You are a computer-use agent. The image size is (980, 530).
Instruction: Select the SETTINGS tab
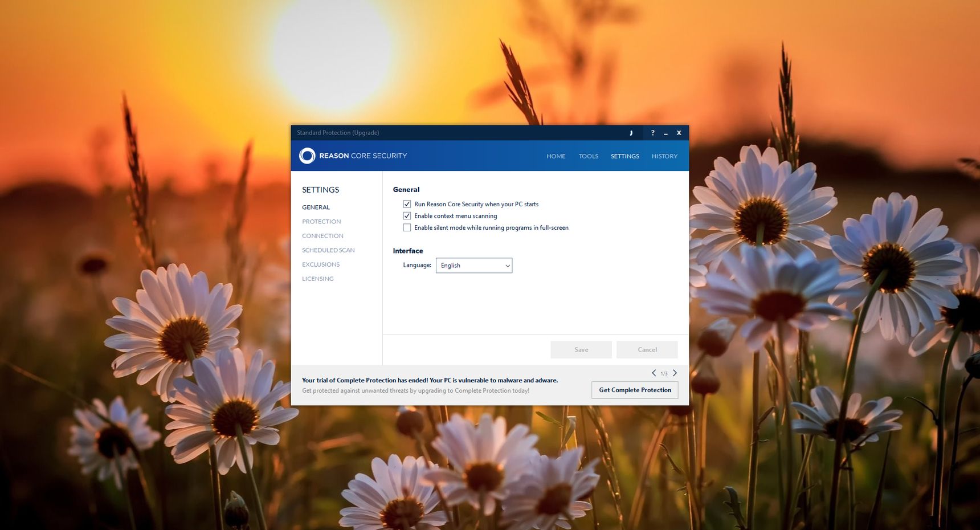625,156
